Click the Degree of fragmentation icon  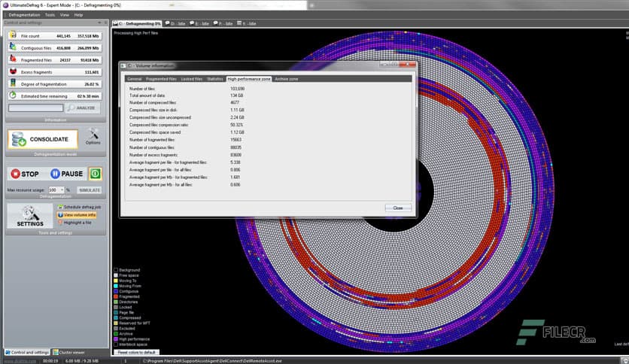coord(13,83)
